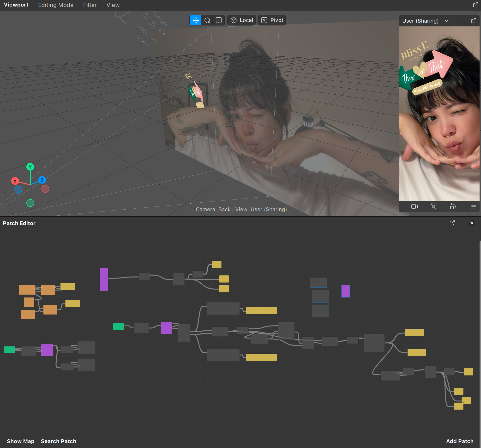Click Add Patch button
Viewport: 481px width, 448px height.
459,441
